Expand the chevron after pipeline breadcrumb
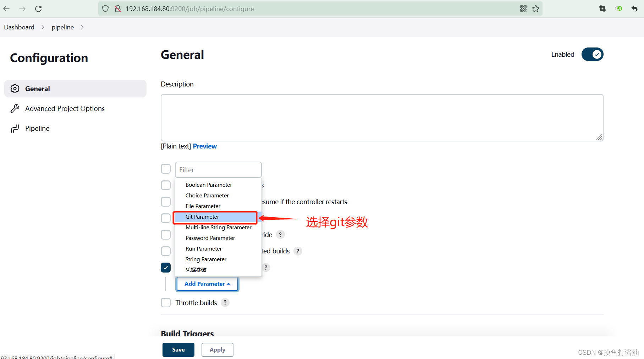 pyautogui.click(x=82, y=27)
